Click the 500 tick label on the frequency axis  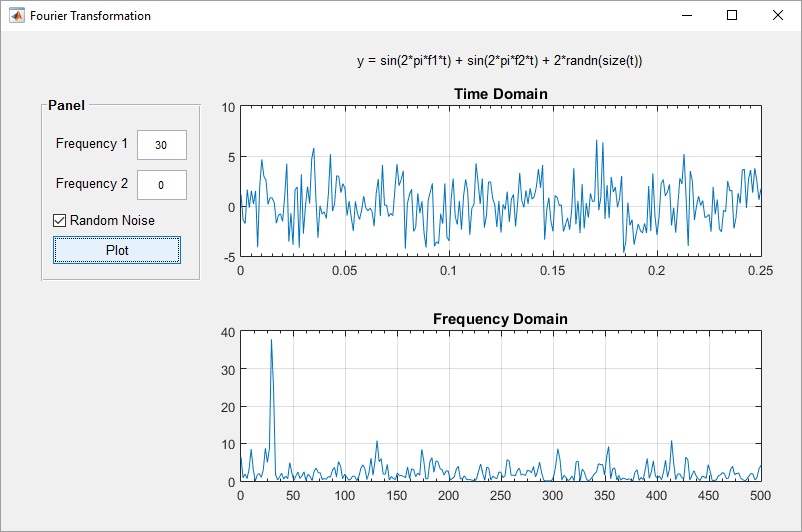[x=760, y=495]
